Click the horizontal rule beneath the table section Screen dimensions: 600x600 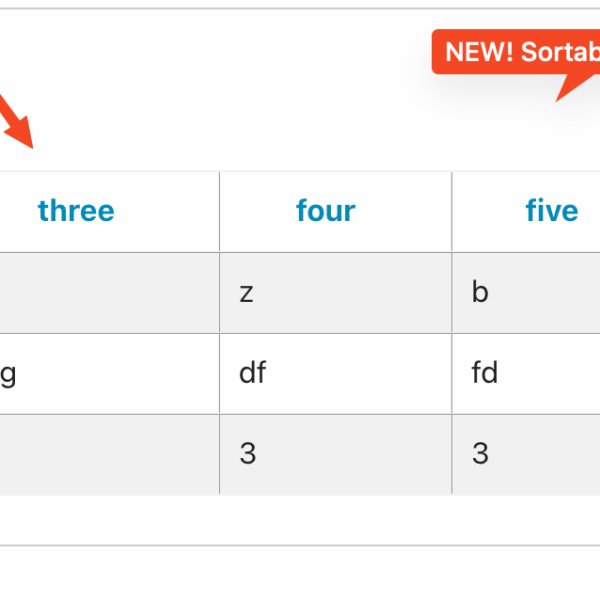tap(300, 546)
